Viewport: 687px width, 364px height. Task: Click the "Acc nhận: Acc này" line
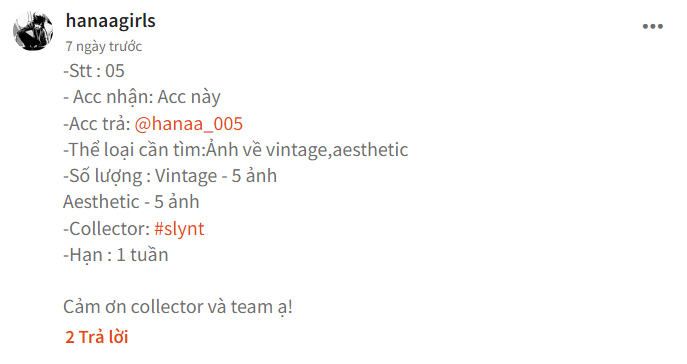click(142, 98)
